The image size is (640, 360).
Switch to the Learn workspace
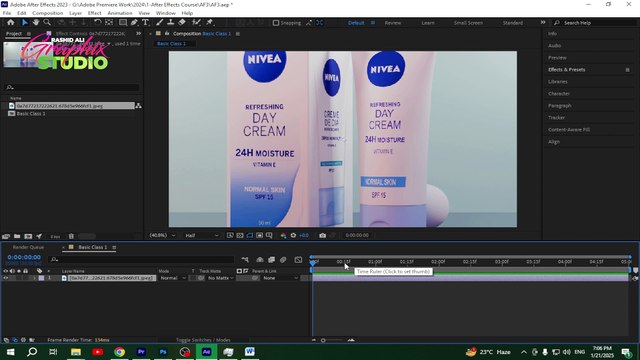(428, 23)
